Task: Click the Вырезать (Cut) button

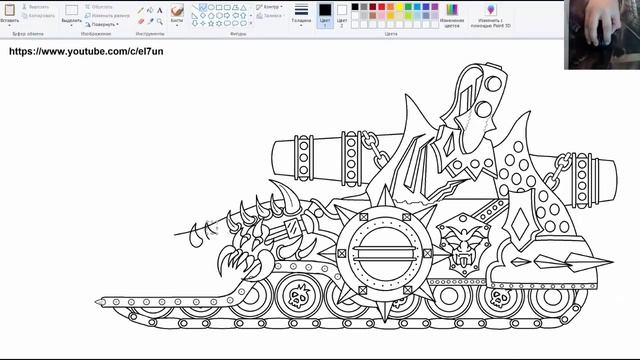Action: pyautogui.click(x=36, y=7)
